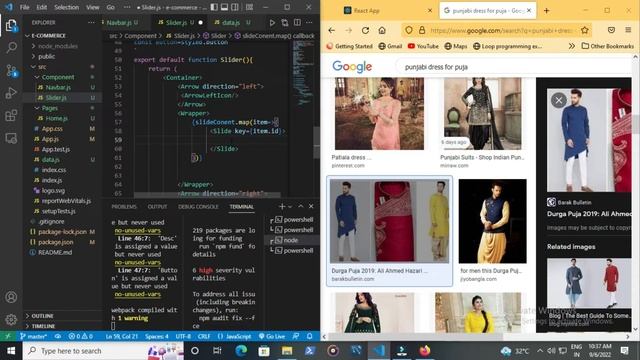Screen dimensions: 640x360
Task: Open the File menu in VS Code
Action: pyautogui.click(x=24, y=7)
